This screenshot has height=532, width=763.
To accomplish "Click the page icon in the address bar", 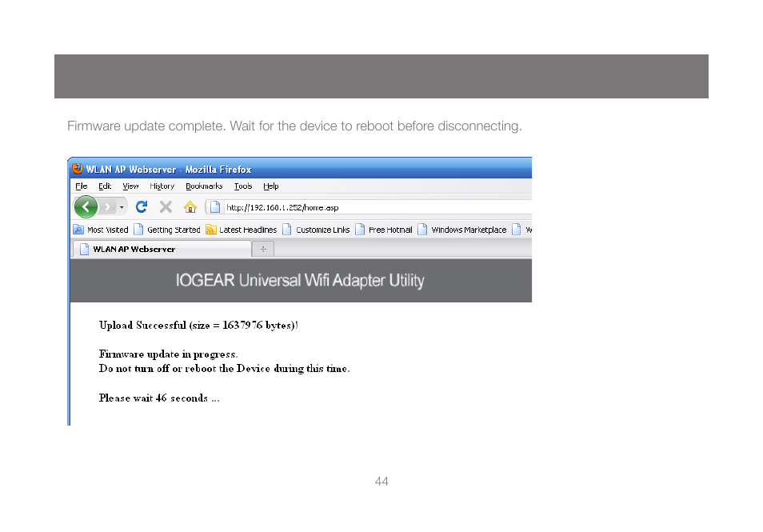I will 215,207.
